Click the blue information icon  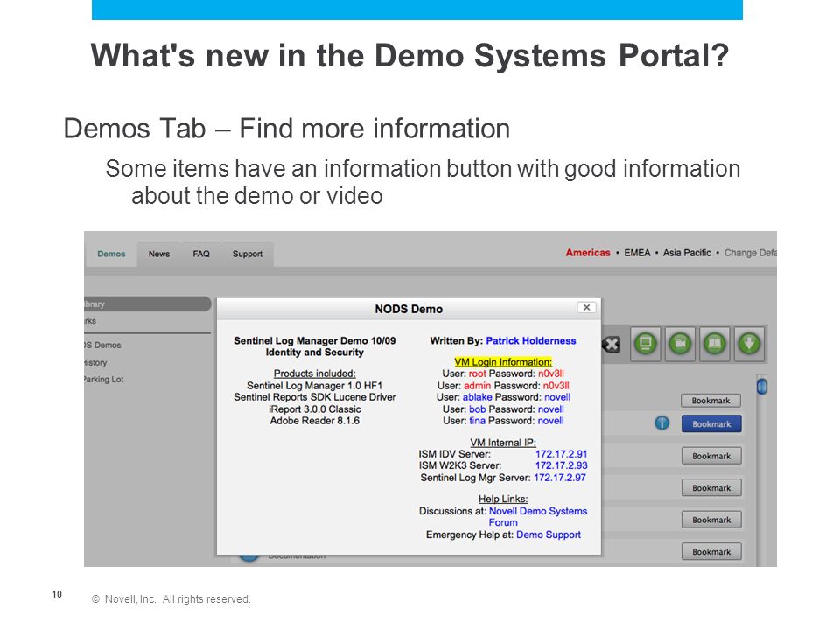click(x=662, y=423)
